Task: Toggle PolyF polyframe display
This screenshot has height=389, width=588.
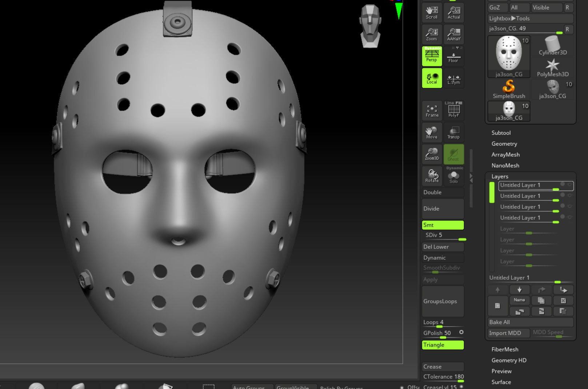Action: 453,111
